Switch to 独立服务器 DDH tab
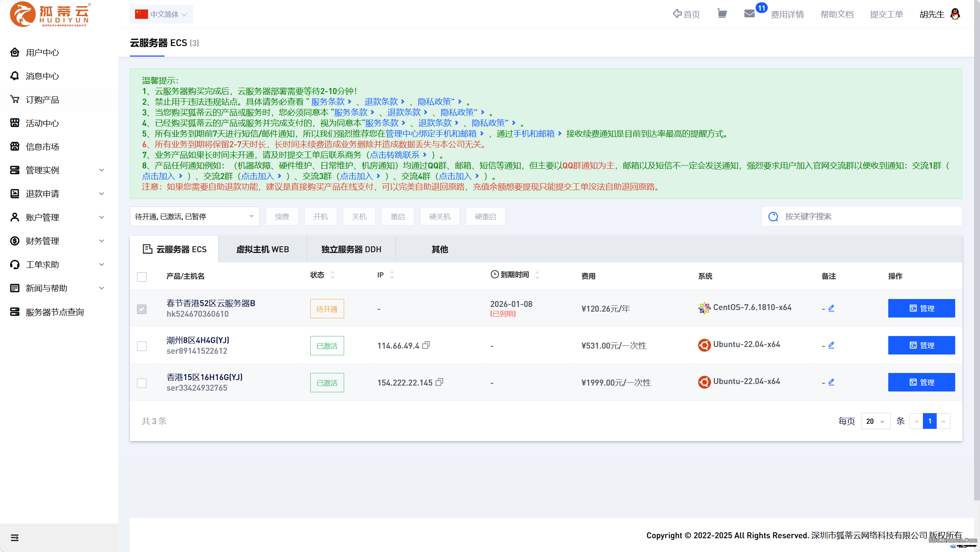This screenshot has height=552, width=980. [351, 249]
